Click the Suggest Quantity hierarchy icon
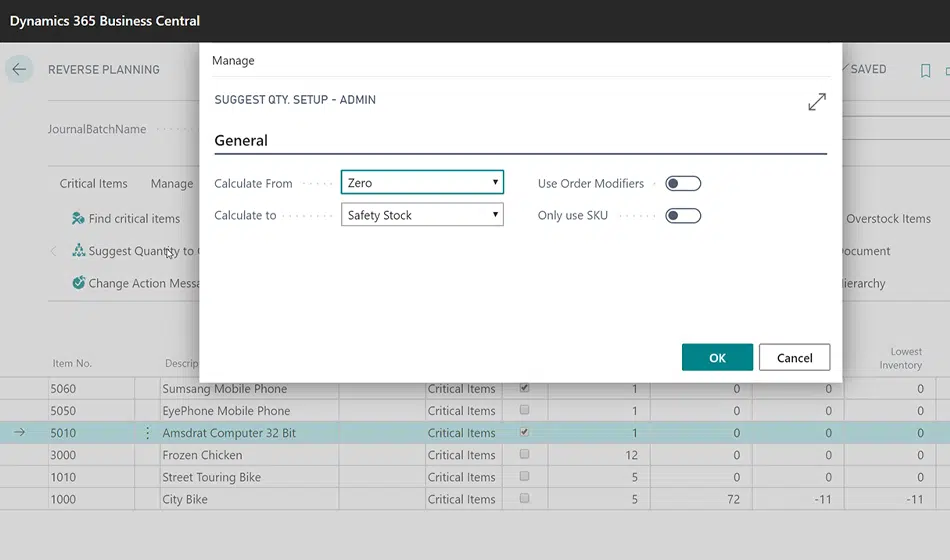 click(78, 251)
